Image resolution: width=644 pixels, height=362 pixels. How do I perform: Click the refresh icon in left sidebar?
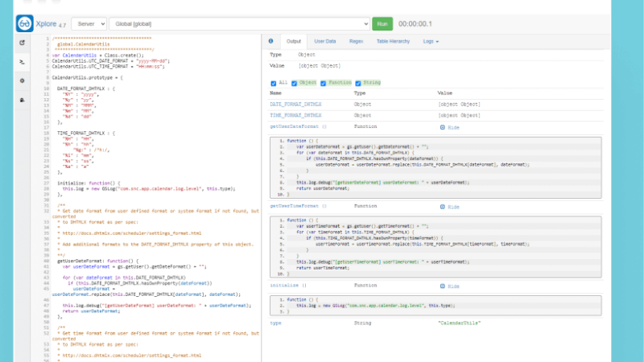coord(22,42)
